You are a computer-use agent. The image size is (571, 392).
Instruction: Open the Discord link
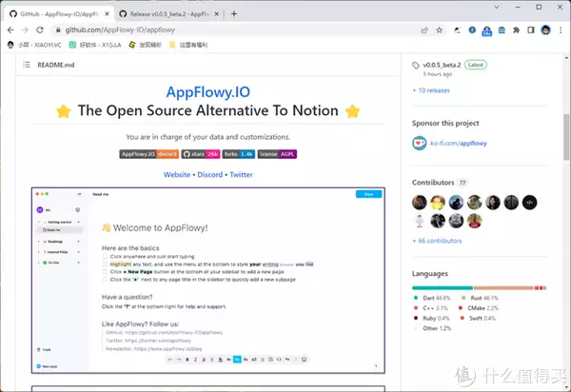[x=209, y=175]
